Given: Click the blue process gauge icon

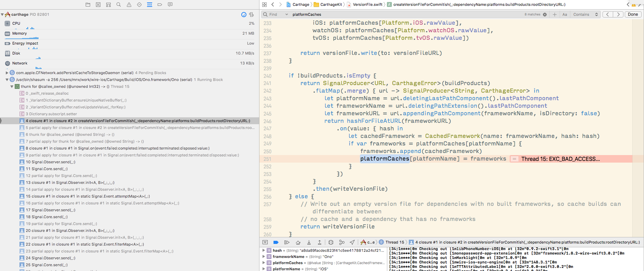Looking at the screenshot, I should 244,14.
